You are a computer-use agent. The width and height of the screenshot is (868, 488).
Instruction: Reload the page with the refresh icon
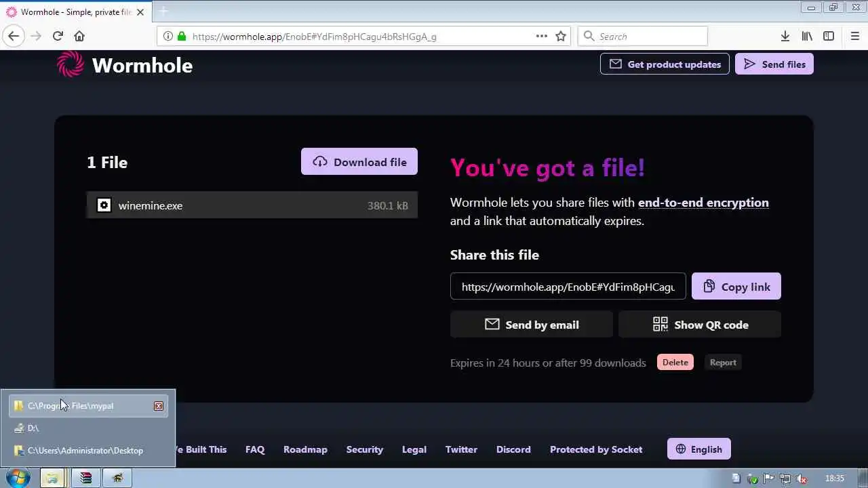(58, 37)
